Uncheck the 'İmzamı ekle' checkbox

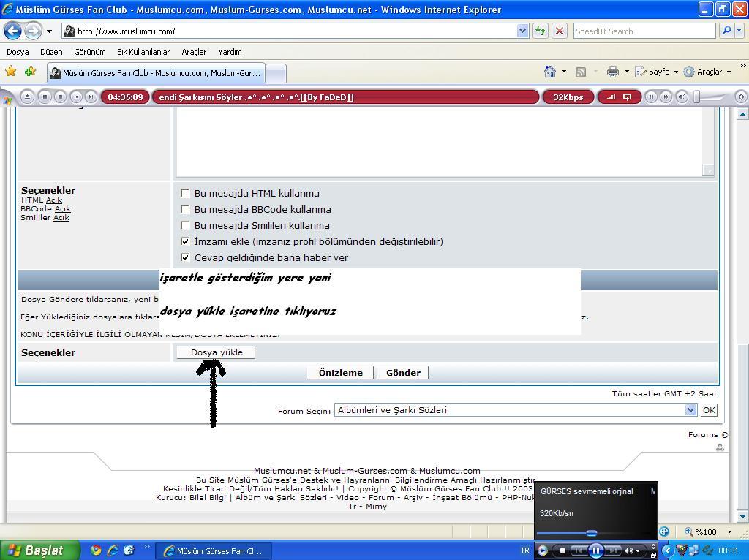tap(185, 241)
